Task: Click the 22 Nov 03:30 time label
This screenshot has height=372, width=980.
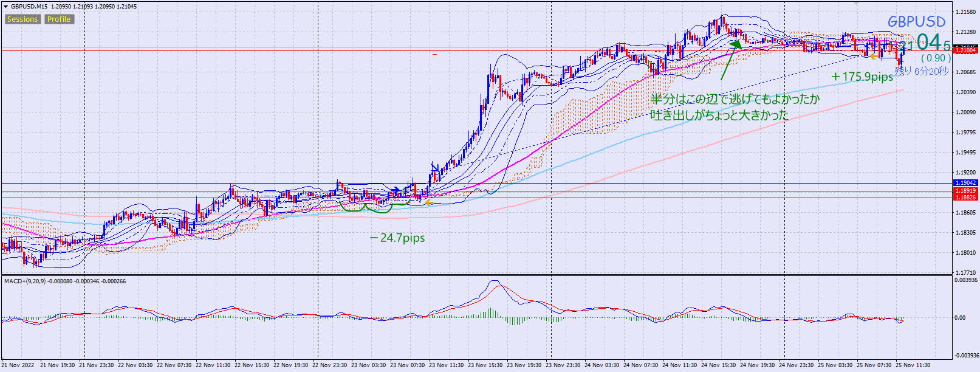Action: 135,365
